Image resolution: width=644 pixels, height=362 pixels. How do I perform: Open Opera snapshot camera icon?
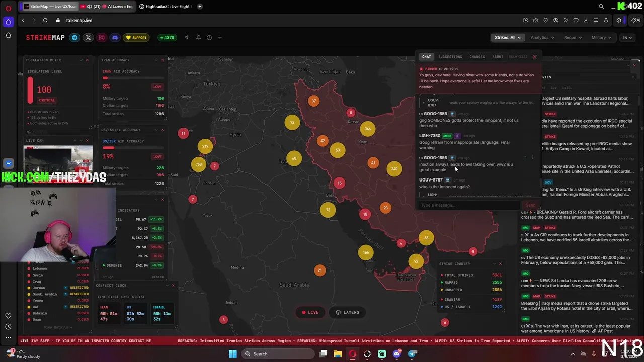pos(535,20)
